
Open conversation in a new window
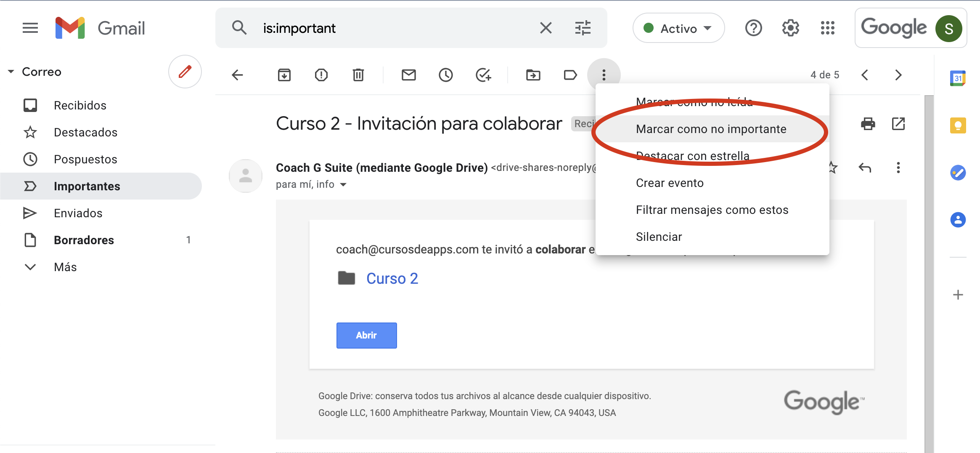click(898, 124)
